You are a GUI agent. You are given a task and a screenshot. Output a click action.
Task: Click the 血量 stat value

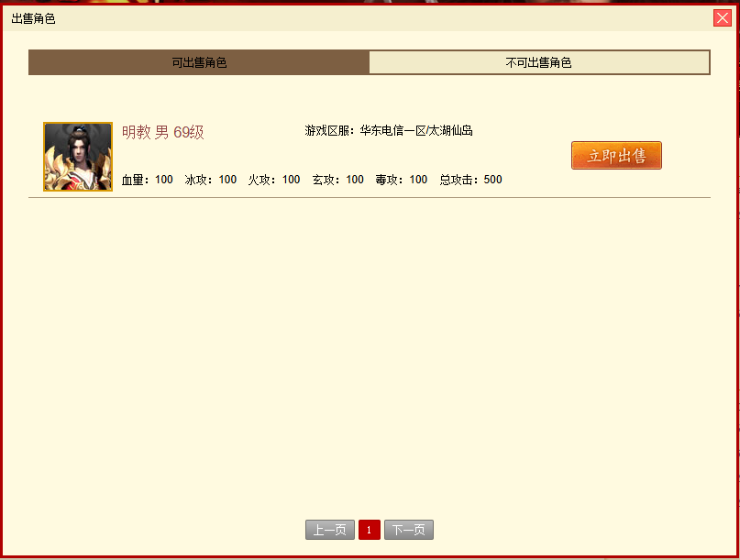click(x=163, y=180)
